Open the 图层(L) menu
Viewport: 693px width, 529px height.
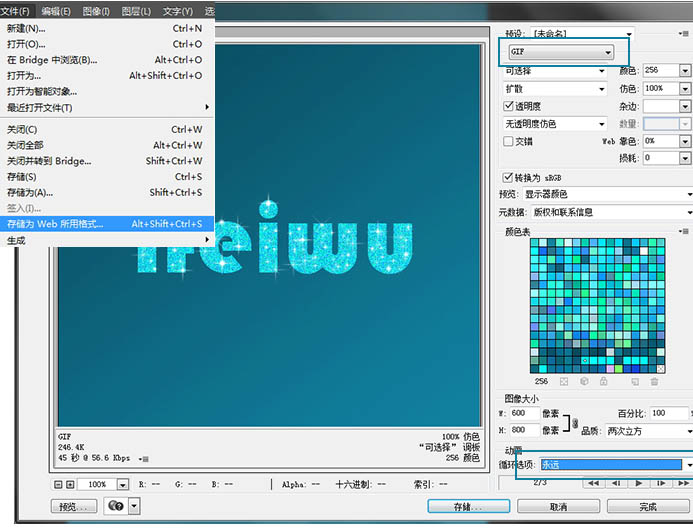(x=136, y=11)
